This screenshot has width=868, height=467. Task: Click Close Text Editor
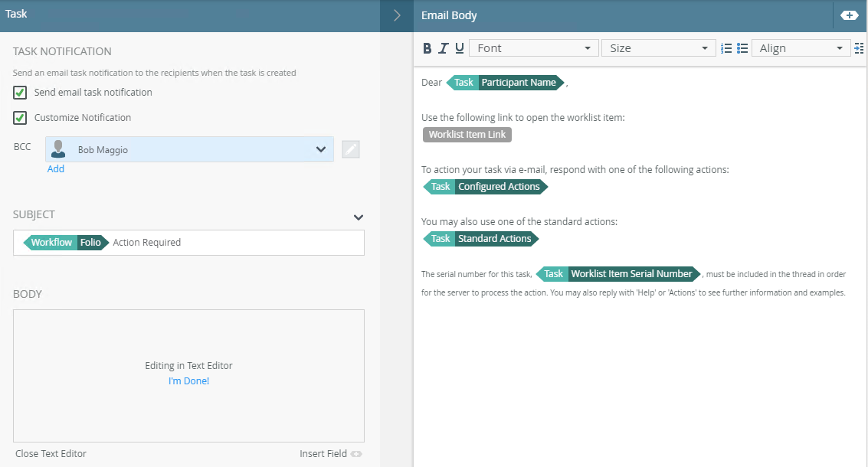tap(51, 454)
